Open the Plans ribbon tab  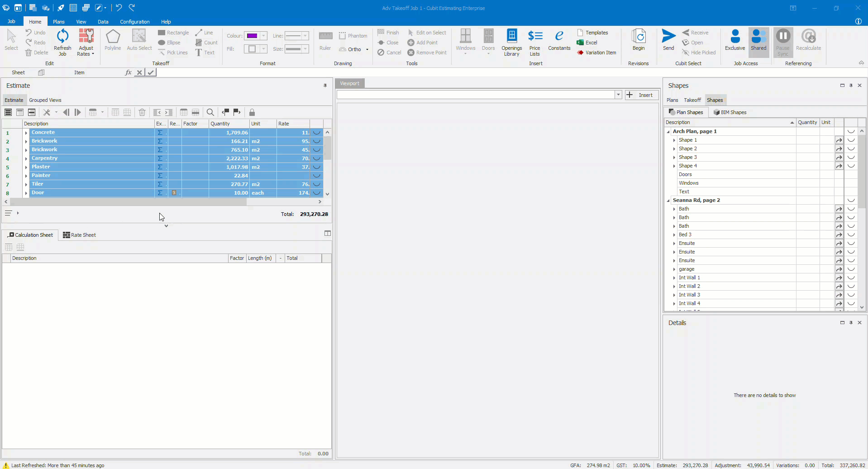coord(59,22)
